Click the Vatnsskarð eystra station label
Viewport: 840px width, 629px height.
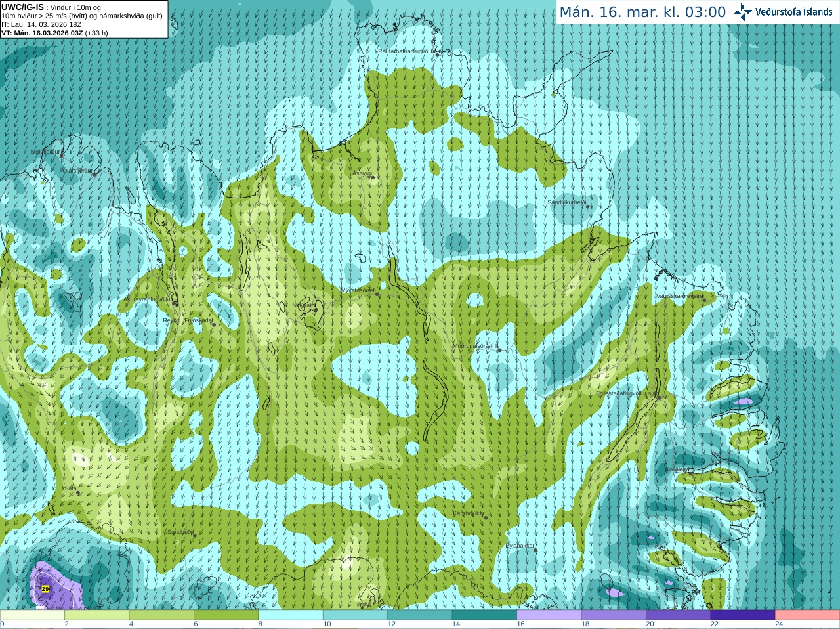pos(679,296)
